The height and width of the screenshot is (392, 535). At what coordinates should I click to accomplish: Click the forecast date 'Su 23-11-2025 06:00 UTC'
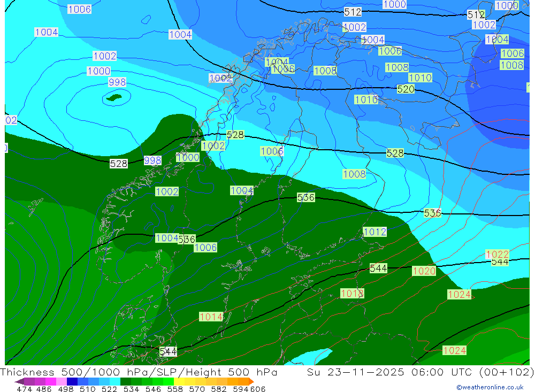tap(389, 372)
